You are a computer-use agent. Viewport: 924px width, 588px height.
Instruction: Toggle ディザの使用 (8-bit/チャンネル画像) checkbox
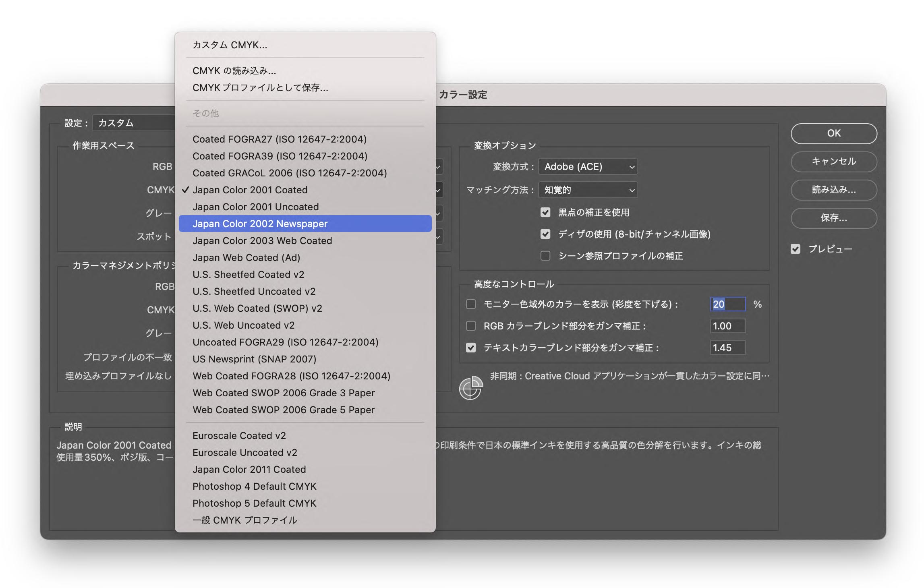pos(545,234)
